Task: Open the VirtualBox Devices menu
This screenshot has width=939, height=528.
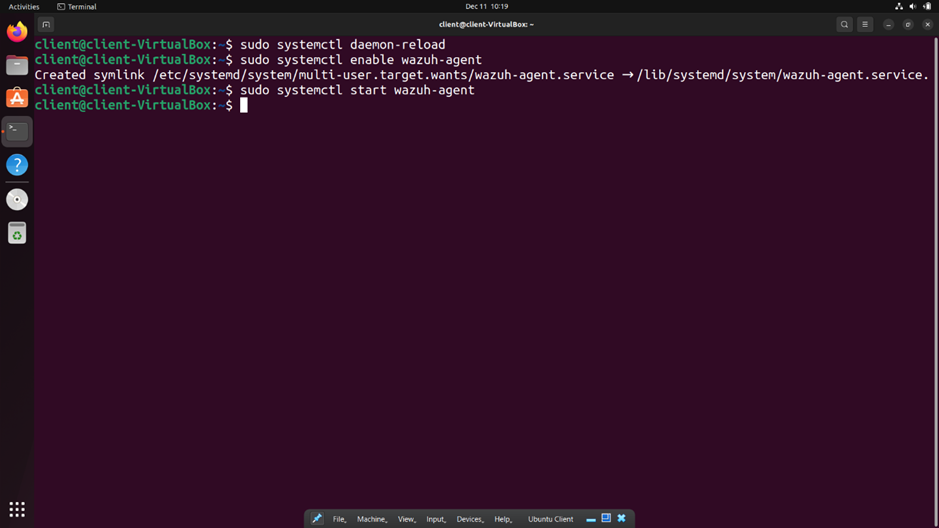Action: [x=470, y=519]
